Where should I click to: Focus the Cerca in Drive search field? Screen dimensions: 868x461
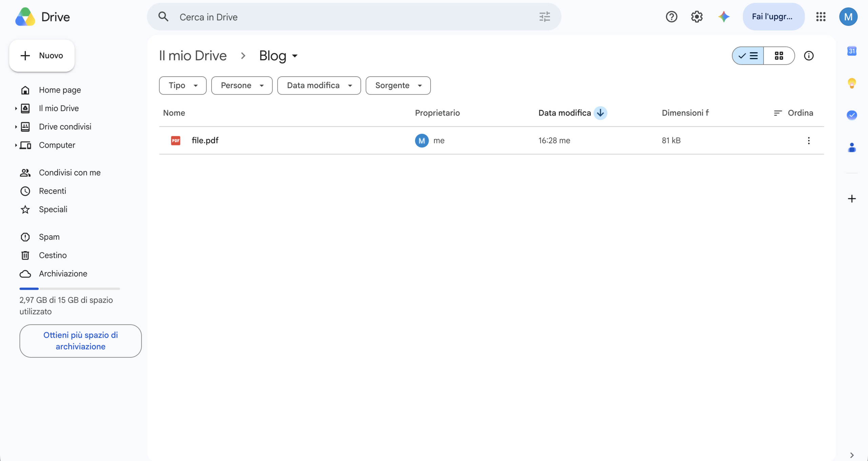point(354,17)
